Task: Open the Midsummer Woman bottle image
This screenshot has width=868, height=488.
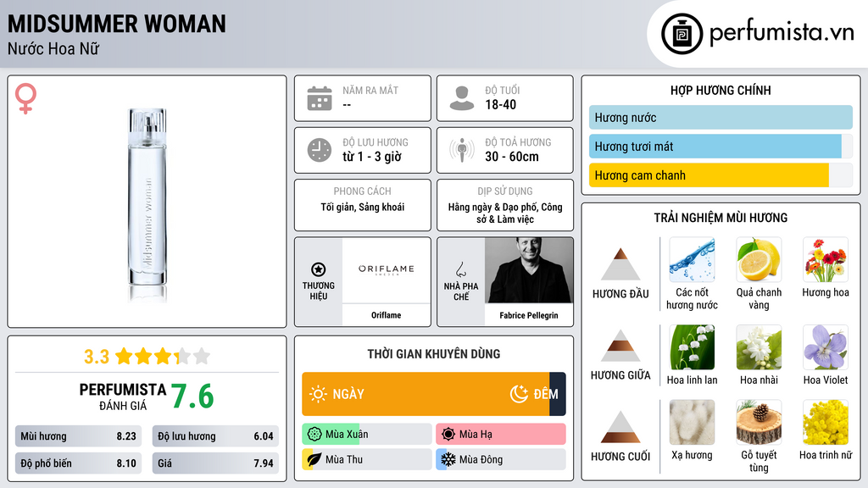Action: 147,205
